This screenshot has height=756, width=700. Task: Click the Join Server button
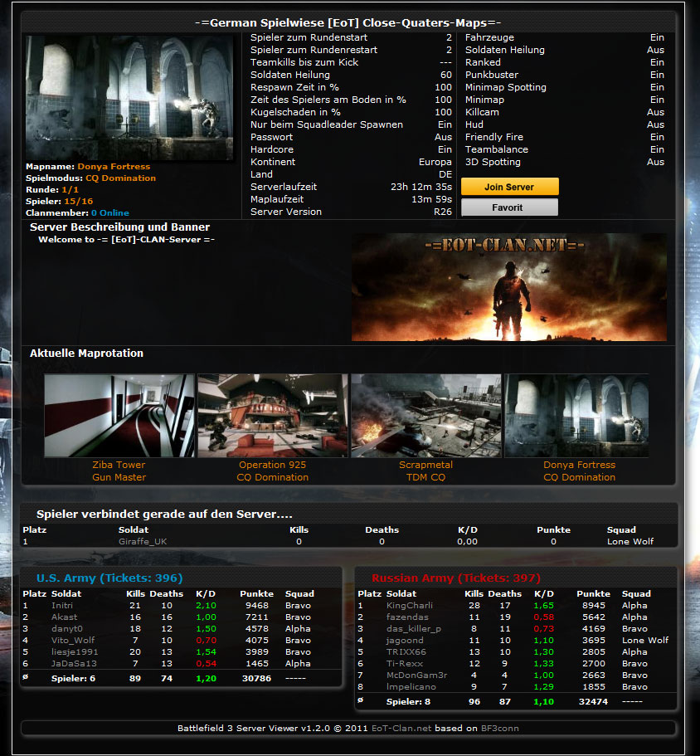coord(510,187)
